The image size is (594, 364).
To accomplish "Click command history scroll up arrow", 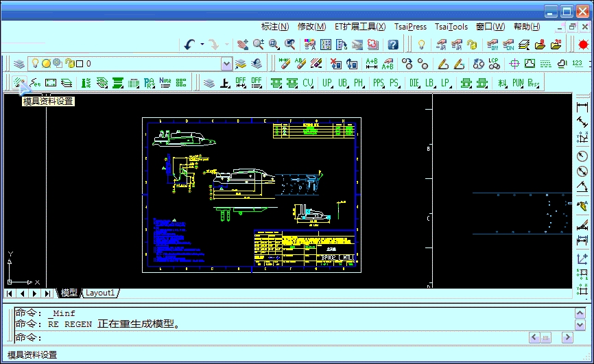I will [x=580, y=313].
